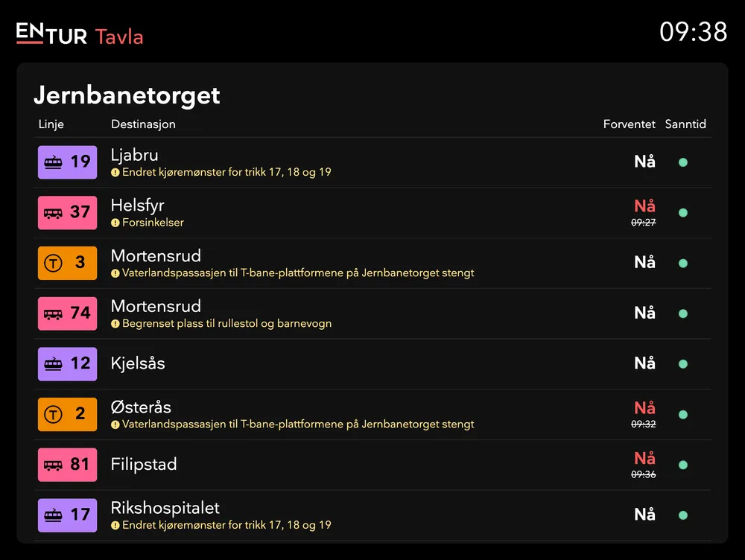The image size is (745, 560).
Task: Click the tram 12 line badge
Action: coord(67,363)
